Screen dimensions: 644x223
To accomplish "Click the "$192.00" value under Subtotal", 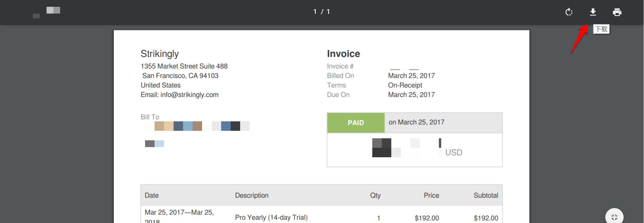I will coord(486,218).
